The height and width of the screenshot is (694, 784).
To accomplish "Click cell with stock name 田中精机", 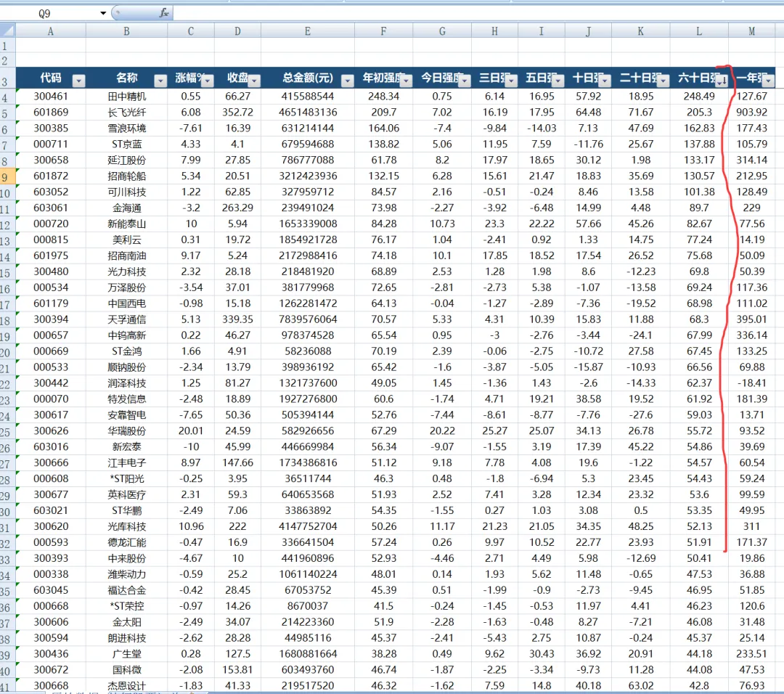I will pos(126,96).
